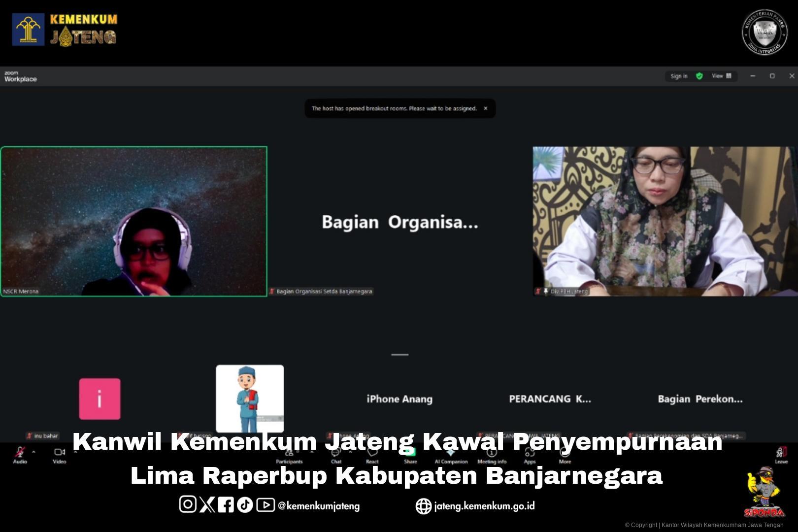Start screen sharing with Share button
The height and width of the screenshot is (532, 798).
coord(410,455)
